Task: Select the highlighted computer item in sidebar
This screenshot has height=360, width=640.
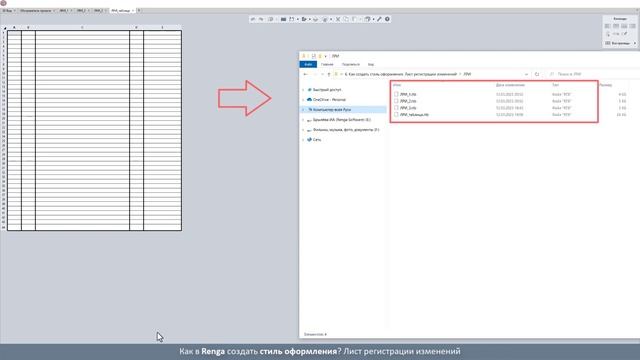Action: click(x=343, y=110)
